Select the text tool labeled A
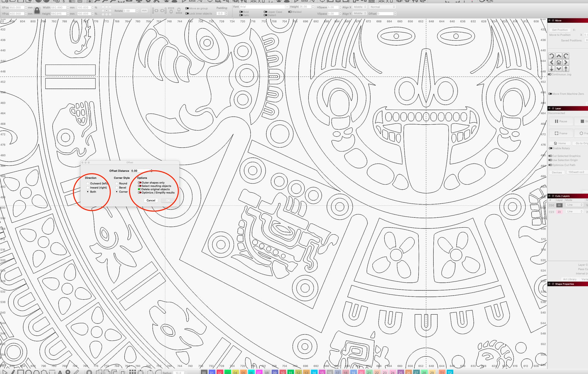The height and width of the screenshot is (374, 588). 60,372
